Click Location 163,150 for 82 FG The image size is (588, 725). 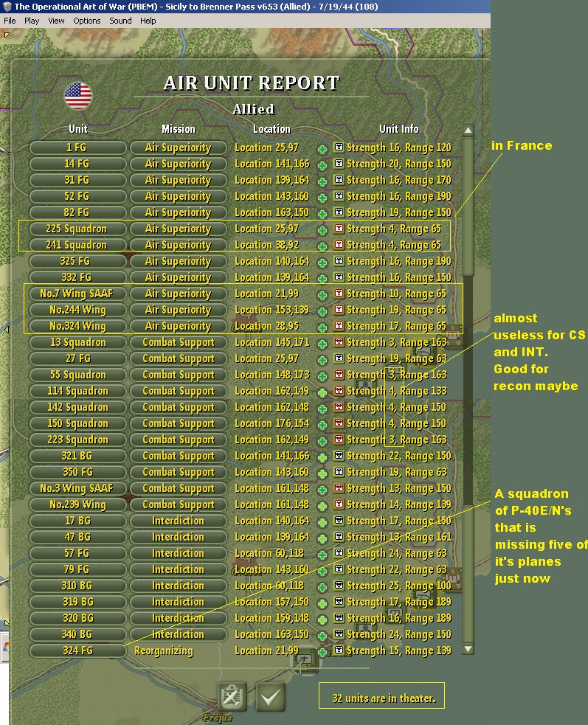pos(271,212)
